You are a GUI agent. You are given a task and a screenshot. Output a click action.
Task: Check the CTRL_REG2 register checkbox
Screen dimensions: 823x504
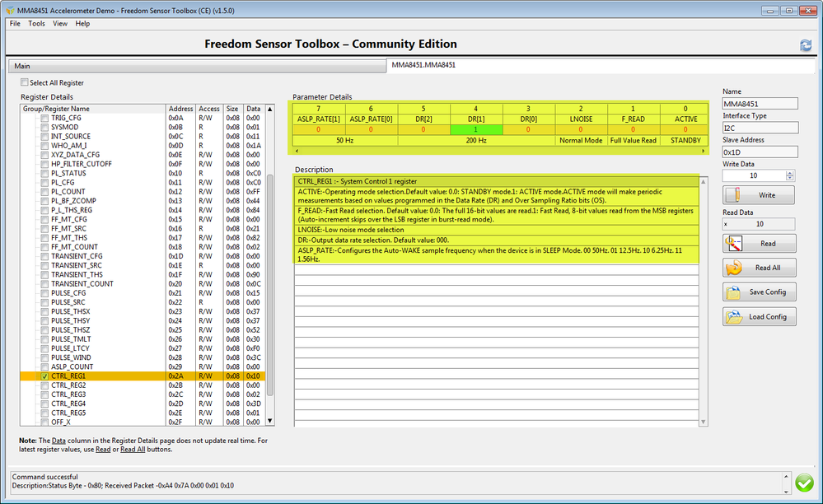[44, 385]
